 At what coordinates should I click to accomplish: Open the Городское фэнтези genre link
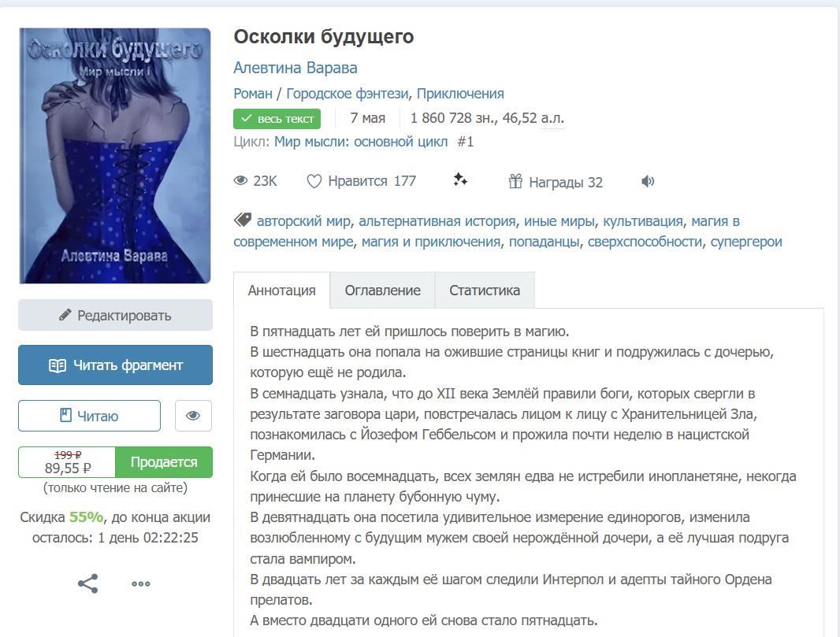(348, 94)
